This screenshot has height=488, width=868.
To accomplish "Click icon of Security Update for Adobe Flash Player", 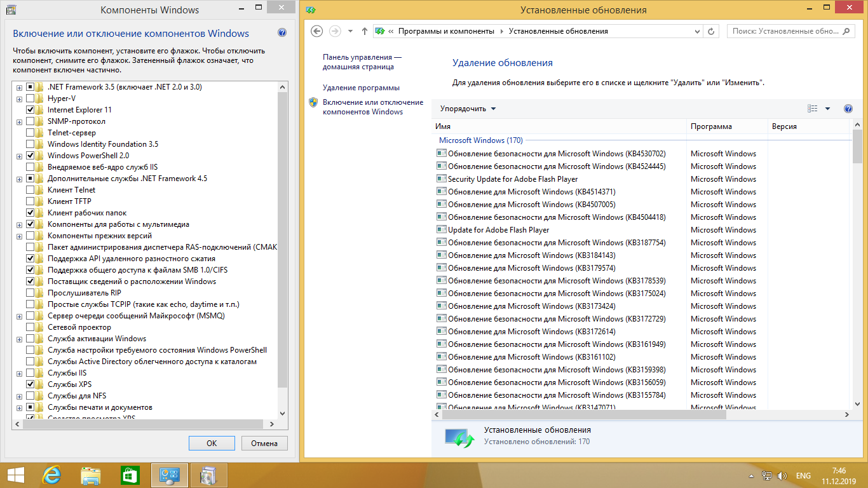I will click(442, 179).
